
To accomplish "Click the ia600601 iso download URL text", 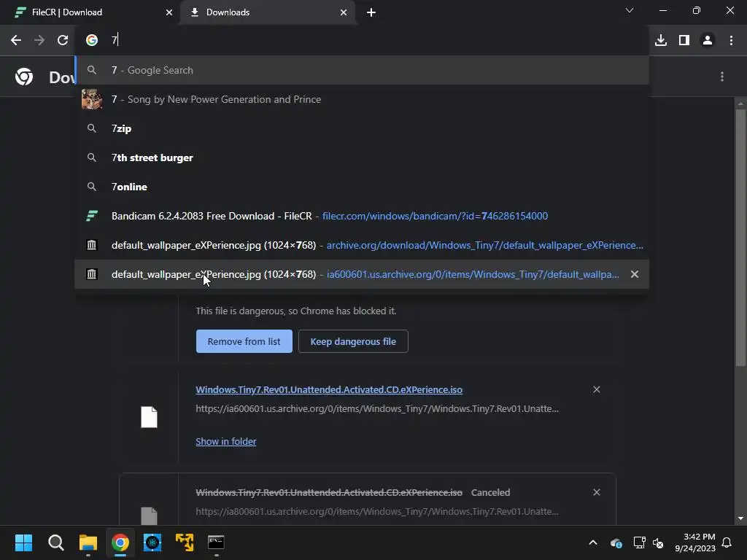I will (377, 408).
